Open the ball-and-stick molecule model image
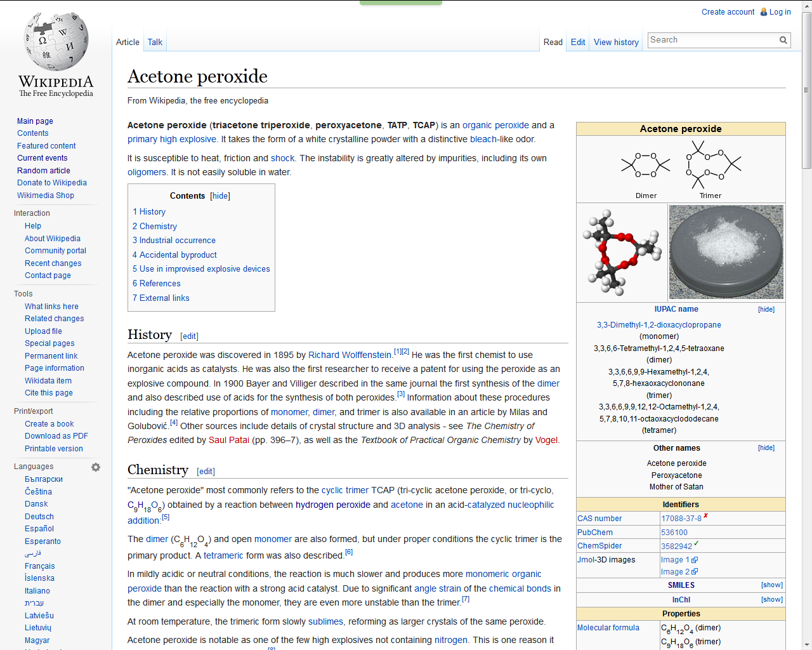Image resolution: width=812 pixels, height=650 pixels. click(x=622, y=252)
